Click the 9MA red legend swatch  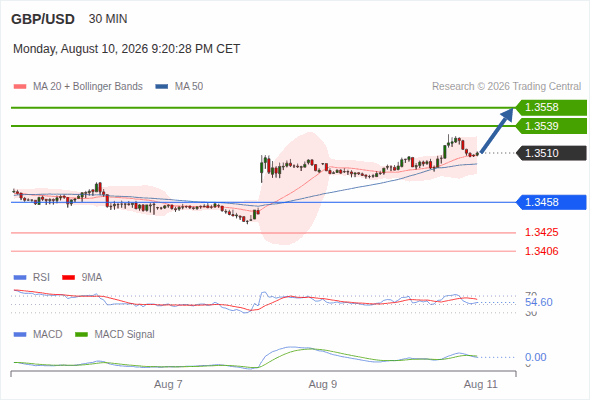click(x=68, y=278)
